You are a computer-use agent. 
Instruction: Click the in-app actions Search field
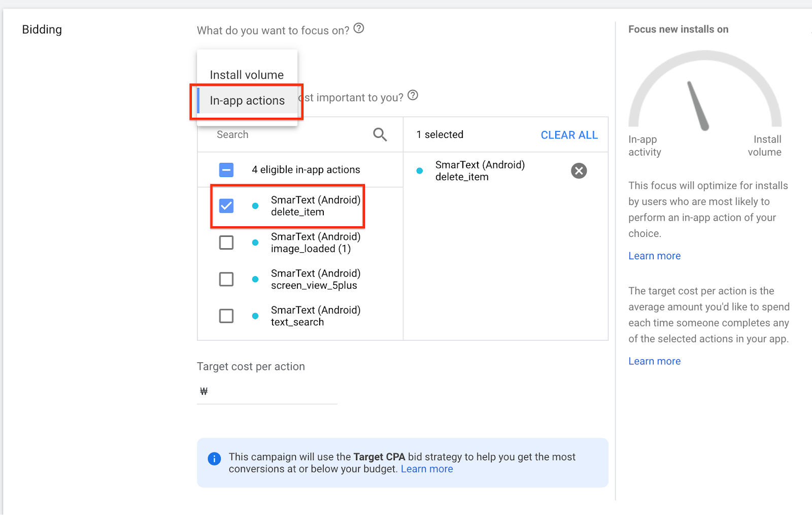pyautogui.click(x=289, y=135)
